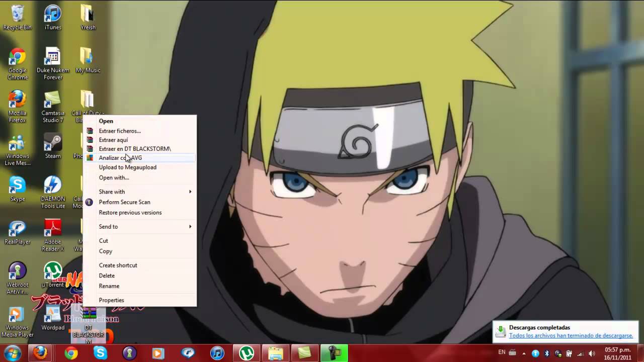Choose Perform Secure Scan menu entry
The image size is (644, 362).
click(x=140, y=202)
